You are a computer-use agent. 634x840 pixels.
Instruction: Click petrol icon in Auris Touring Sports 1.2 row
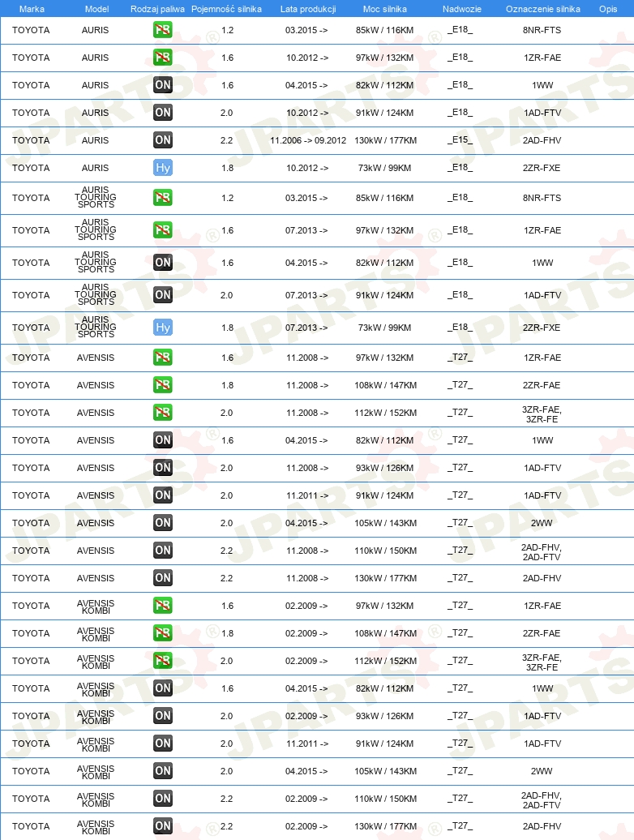pyautogui.click(x=163, y=198)
